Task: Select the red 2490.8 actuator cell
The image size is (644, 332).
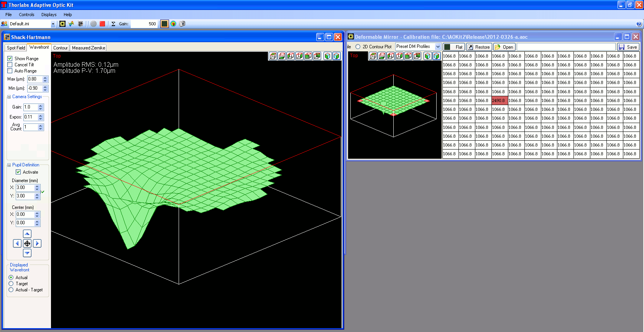Action: [499, 100]
